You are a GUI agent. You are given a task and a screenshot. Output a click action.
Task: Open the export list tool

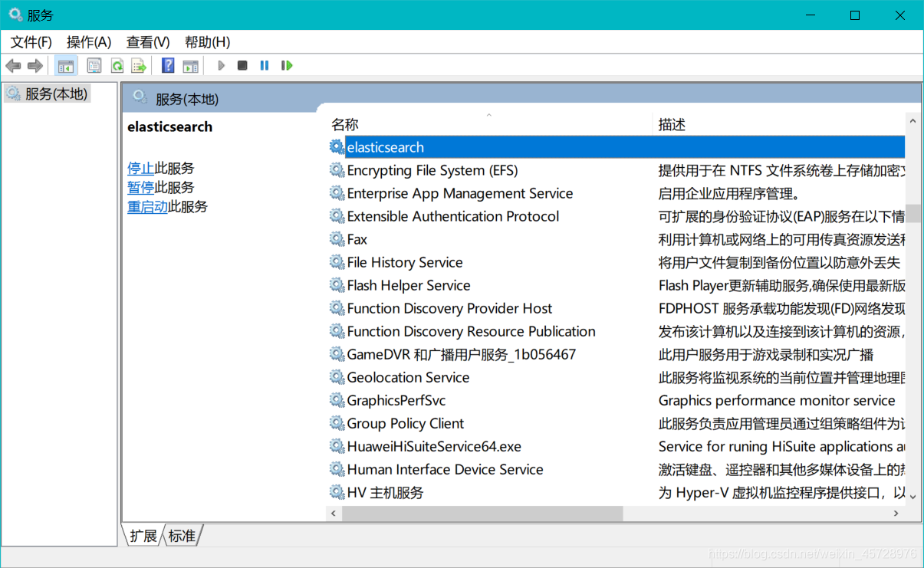tap(139, 65)
